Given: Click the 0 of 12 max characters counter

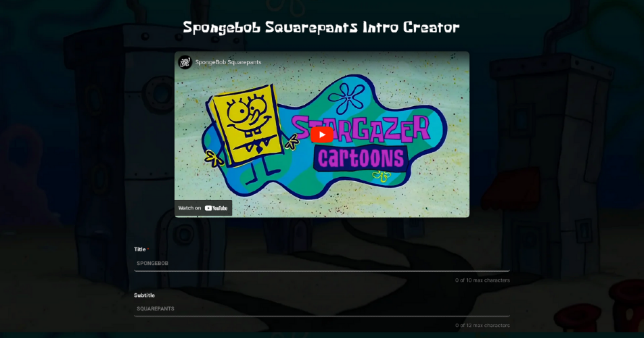Looking at the screenshot, I should (482, 325).
